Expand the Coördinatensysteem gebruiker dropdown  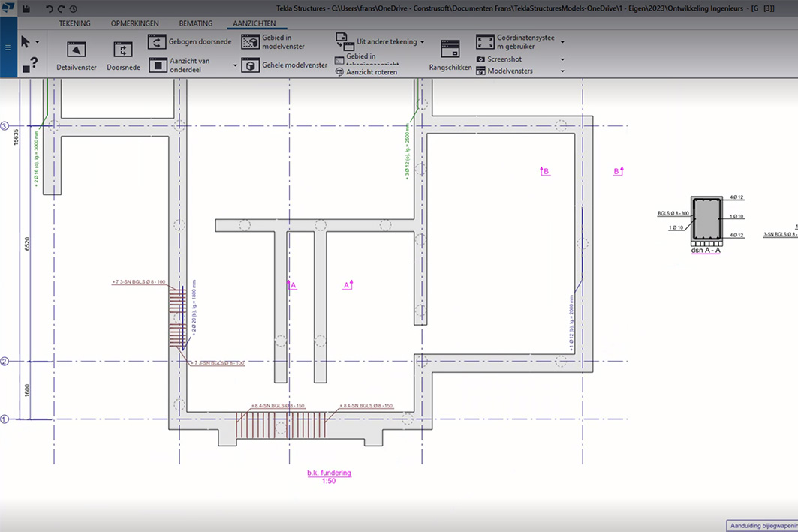[x=562, y=42]
